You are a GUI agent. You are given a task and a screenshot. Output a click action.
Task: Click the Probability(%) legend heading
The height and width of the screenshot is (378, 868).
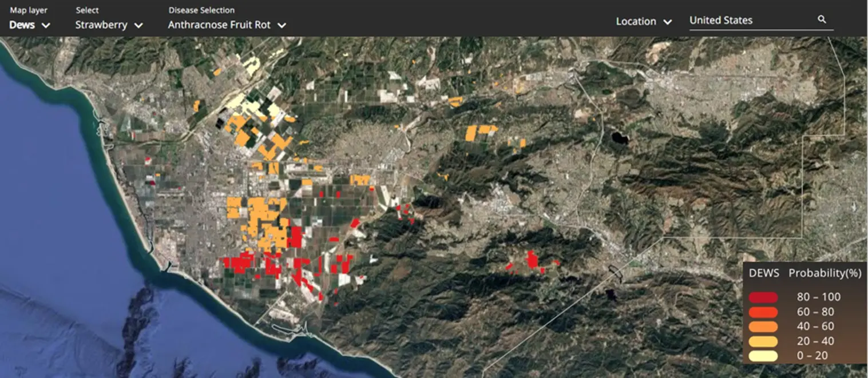pos(825,273)
